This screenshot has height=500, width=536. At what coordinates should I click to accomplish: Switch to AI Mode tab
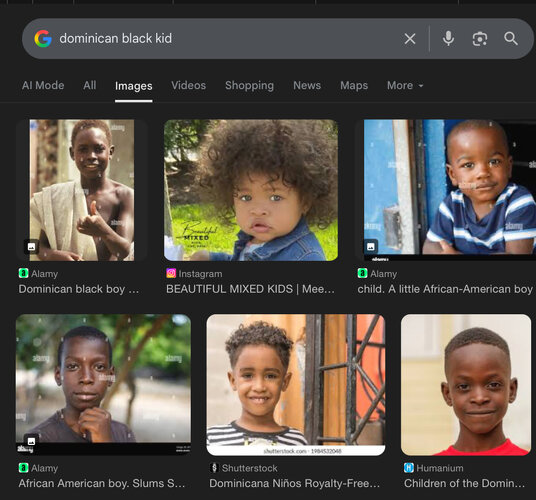click(43, 85)
